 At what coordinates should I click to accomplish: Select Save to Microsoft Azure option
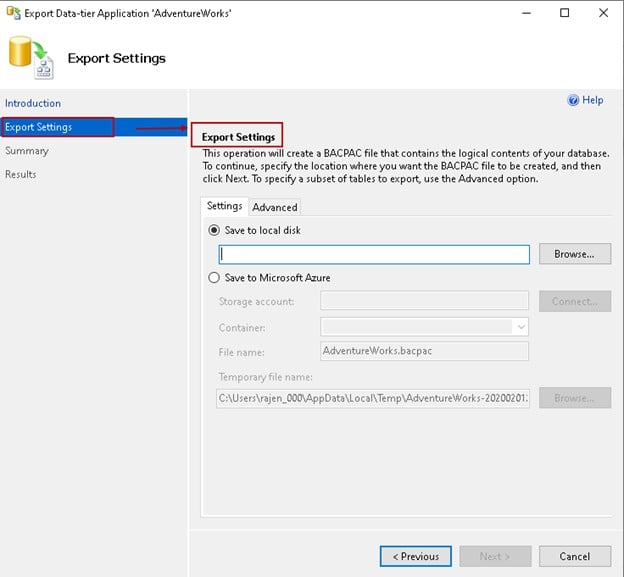pyautogui.click(x=213, y=278)
